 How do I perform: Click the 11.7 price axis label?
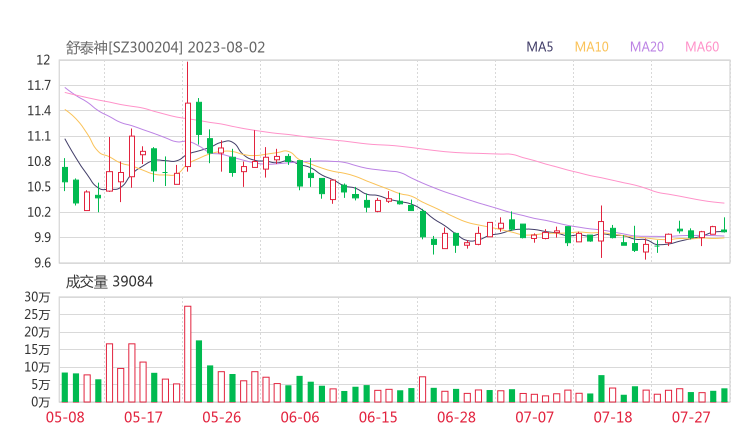tap(39, 85)
